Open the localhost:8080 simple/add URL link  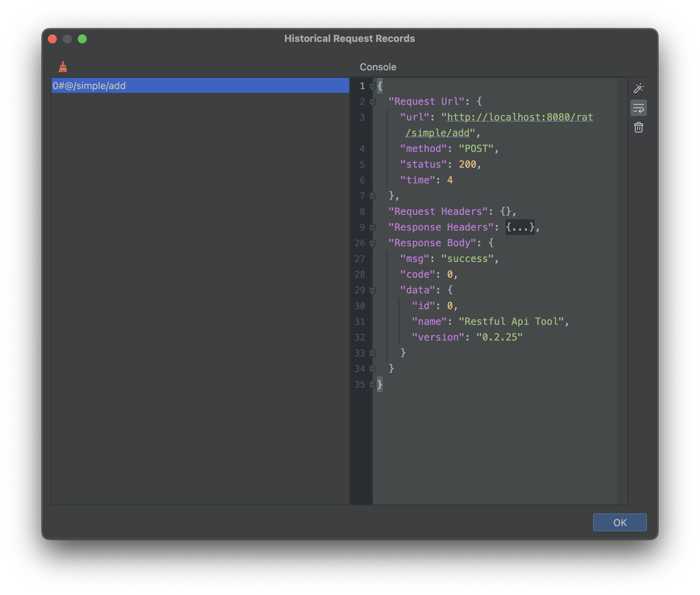[x=519, y=117]
